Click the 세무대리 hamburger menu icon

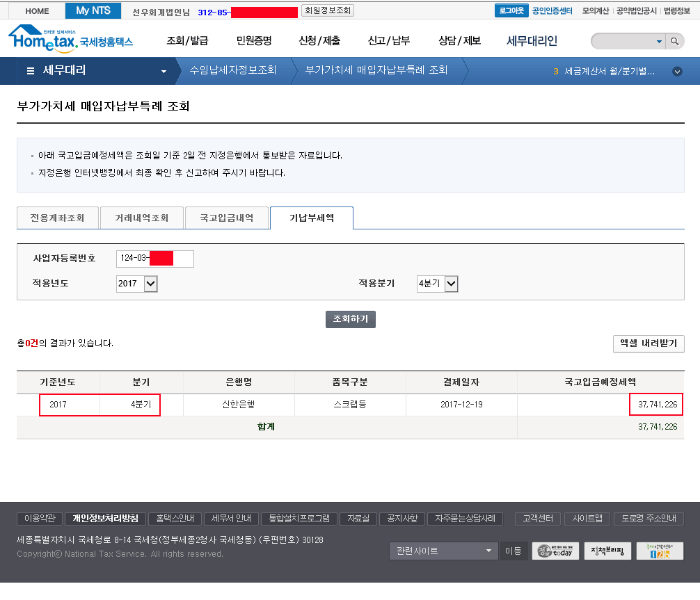31,71
